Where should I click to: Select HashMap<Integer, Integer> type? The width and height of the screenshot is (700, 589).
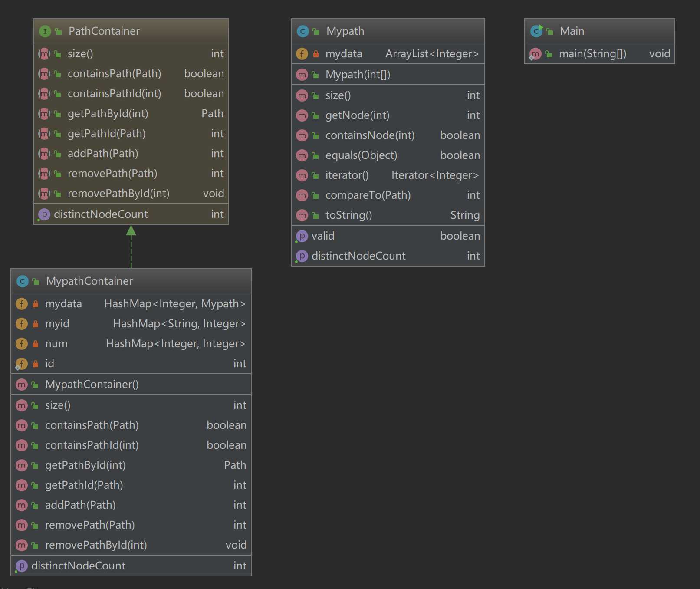pos(176,344)
